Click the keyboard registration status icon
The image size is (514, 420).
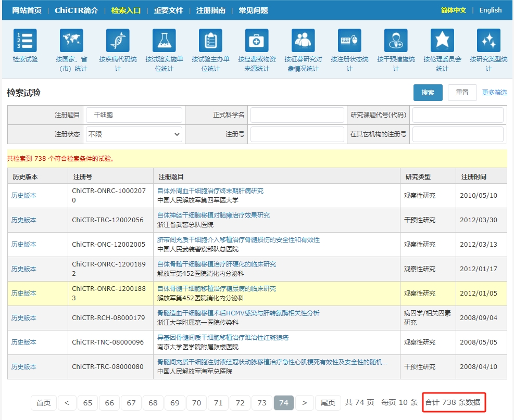pyautogui.click(x=349, y=41)
